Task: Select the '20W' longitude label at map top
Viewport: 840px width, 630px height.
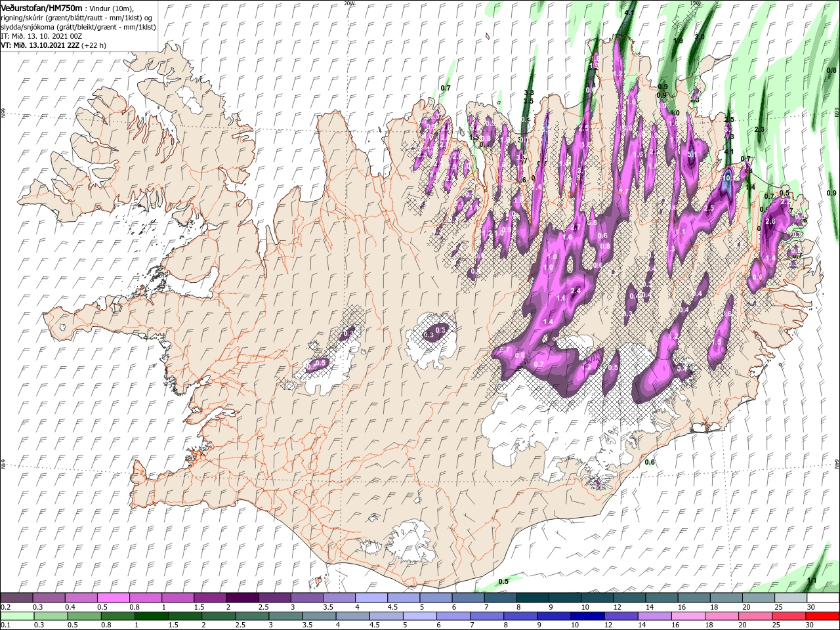Action: [x=350, y=3]
